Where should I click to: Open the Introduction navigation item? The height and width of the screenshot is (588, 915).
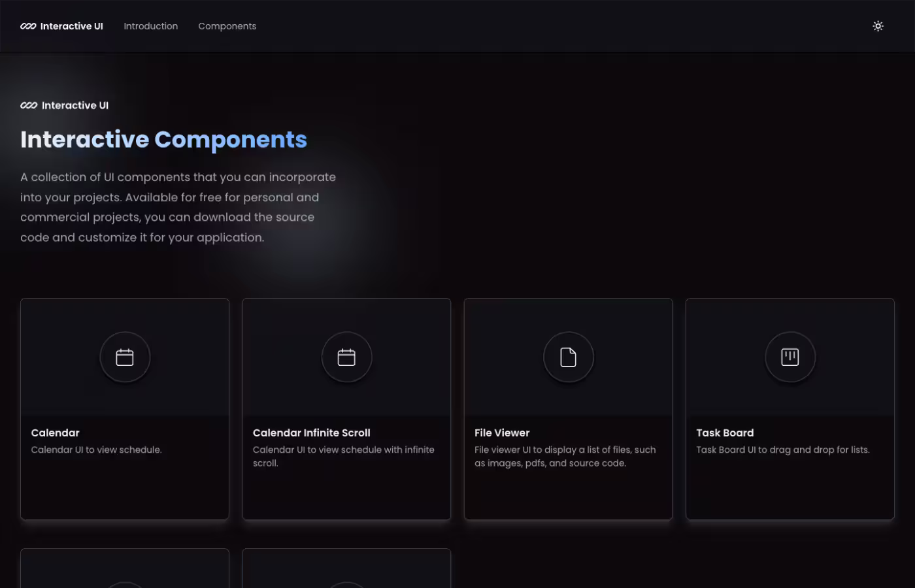tap(150, 26)
